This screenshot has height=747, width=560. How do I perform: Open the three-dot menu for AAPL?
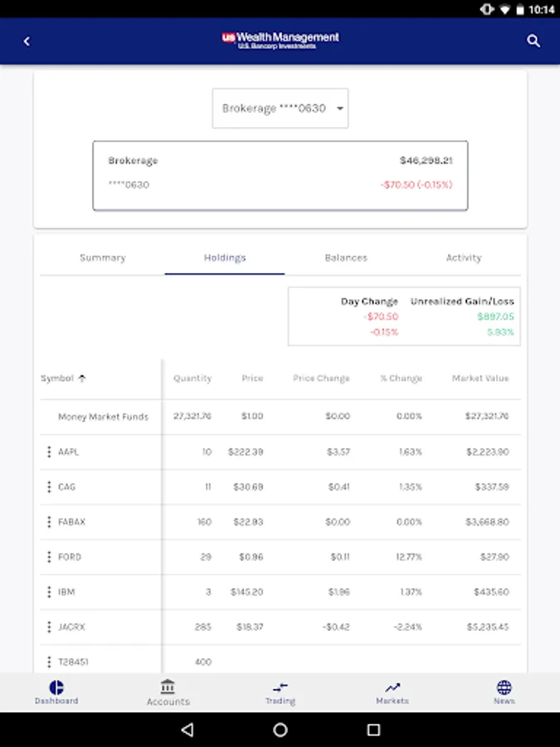tap(49, 452)
